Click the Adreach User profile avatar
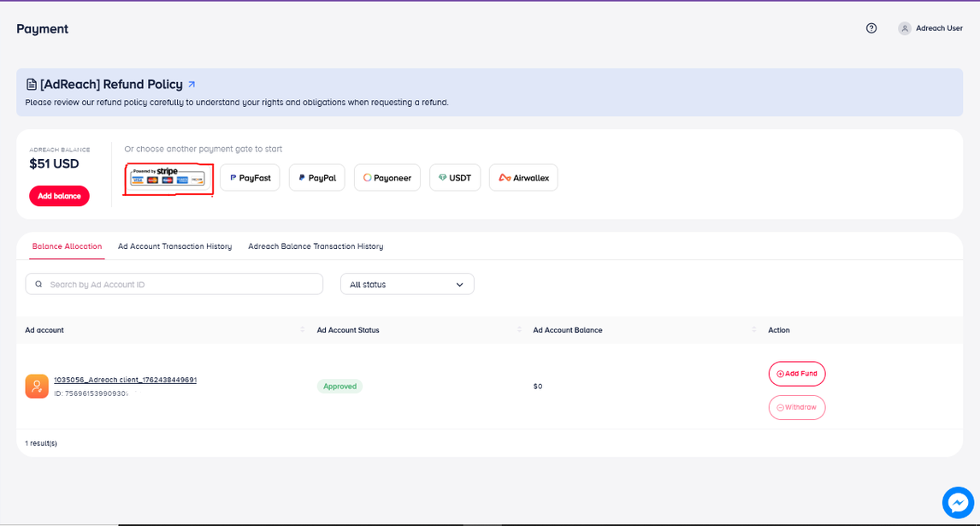Viewport: 980px width, 526px height. (x=905, y=28)
